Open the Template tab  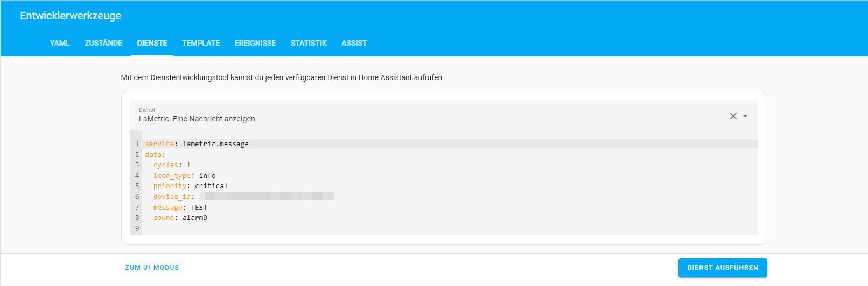tap(201, 43)
